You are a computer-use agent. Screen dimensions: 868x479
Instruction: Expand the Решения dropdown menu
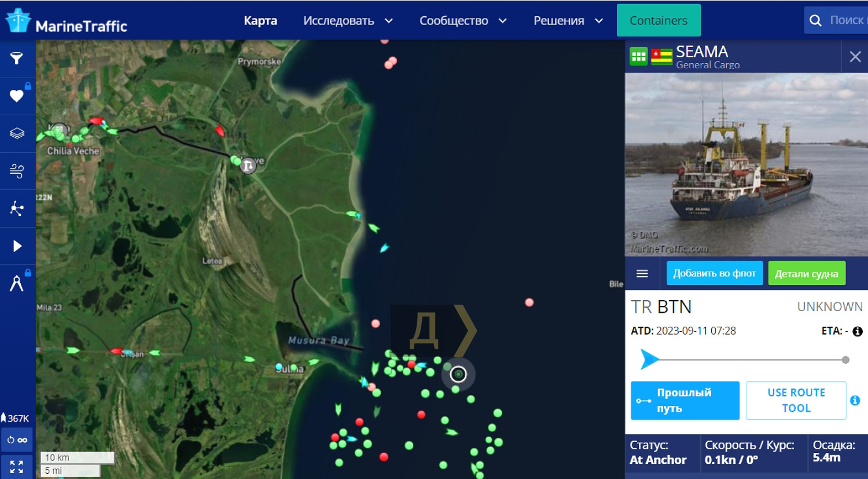point(568,21)
